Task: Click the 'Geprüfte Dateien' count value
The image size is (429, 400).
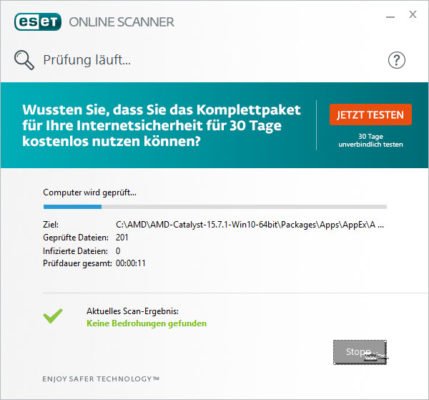Action: click(x=122, y=238)
